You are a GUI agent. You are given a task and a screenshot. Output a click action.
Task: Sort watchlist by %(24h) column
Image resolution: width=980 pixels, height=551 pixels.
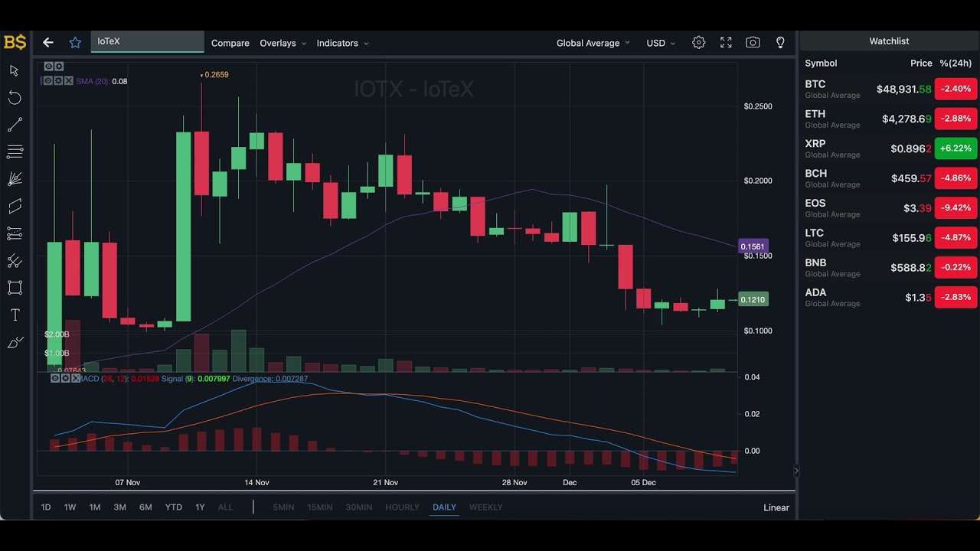point(955,64)
